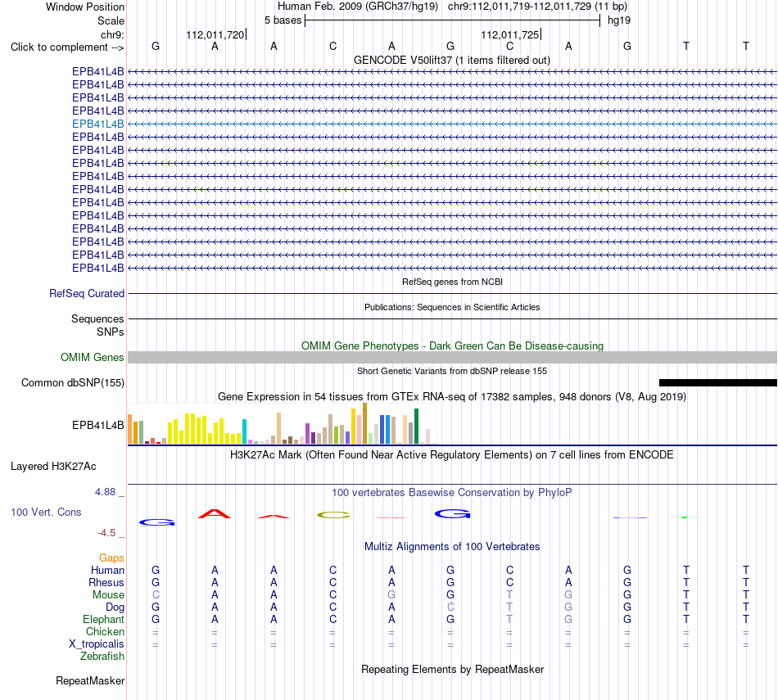Click the gray 'C' in the Mouse row, first column

tap(156, 595)
